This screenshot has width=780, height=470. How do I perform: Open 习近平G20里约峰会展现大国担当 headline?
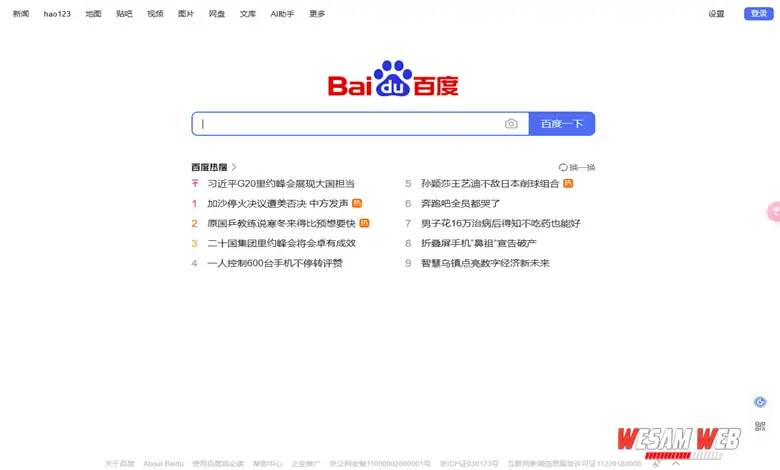(x=281, y=184)
